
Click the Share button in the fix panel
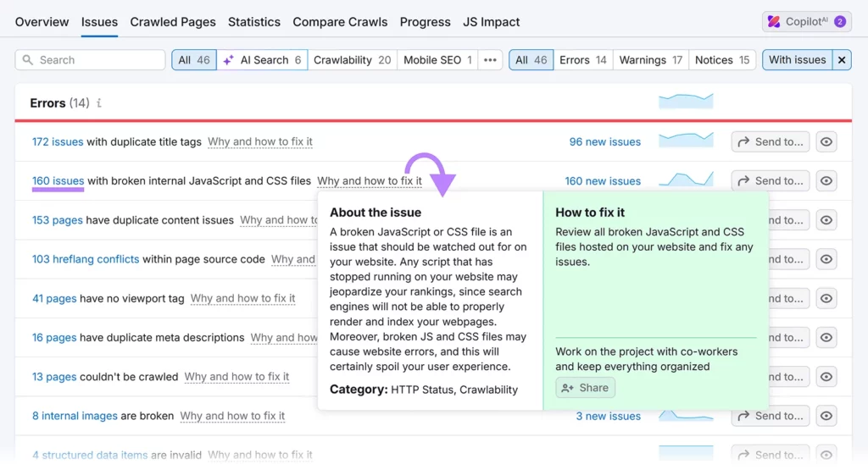(585, 388)
